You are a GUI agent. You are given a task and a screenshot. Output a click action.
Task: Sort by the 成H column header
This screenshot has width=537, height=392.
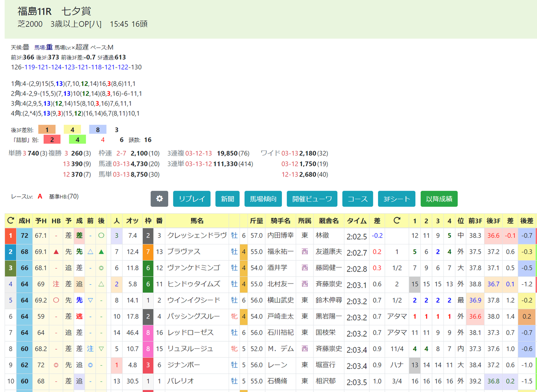(x=24, y=220)
